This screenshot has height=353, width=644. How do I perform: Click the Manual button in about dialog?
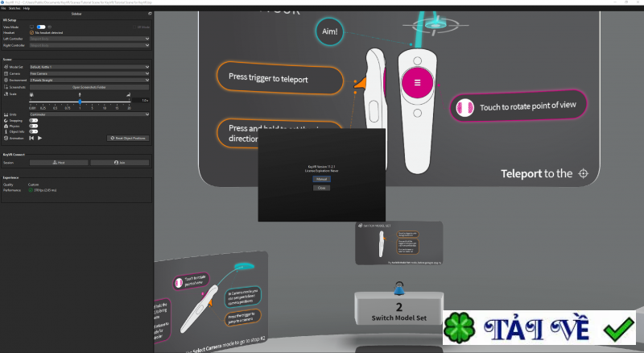point(321,179)
